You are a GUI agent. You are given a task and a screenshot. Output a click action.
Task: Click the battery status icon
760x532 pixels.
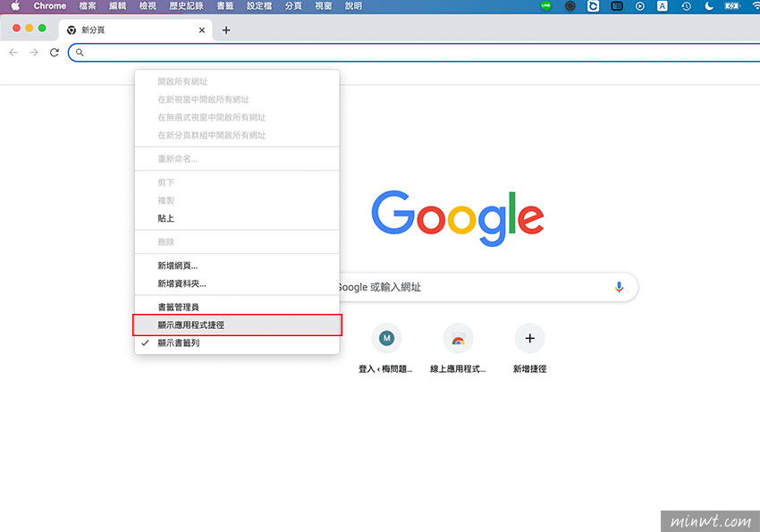pyautogui.click(x=732, y=6)
